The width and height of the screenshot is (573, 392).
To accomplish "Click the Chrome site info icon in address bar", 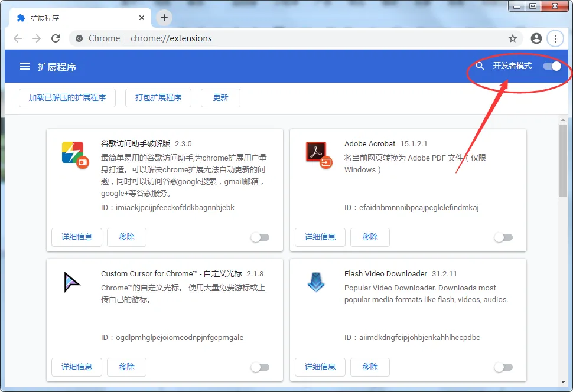I will click(x=79, y=38).
